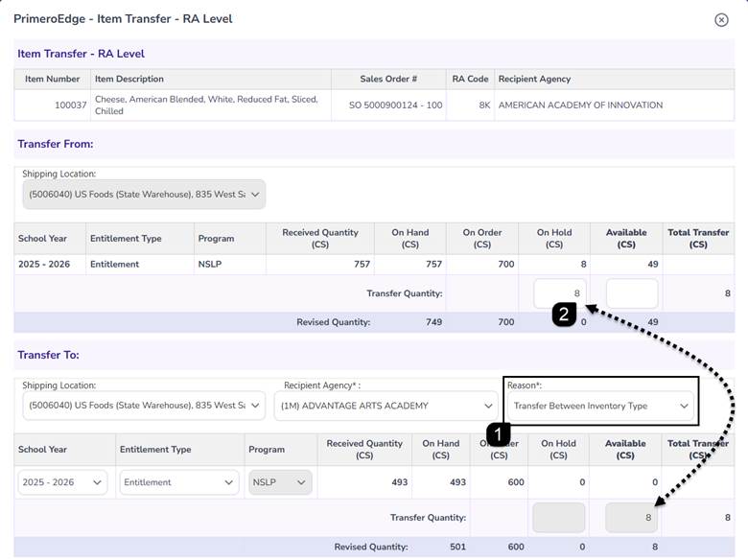Click Available transfer quantity field in Transfer From

tap(632, 293)
